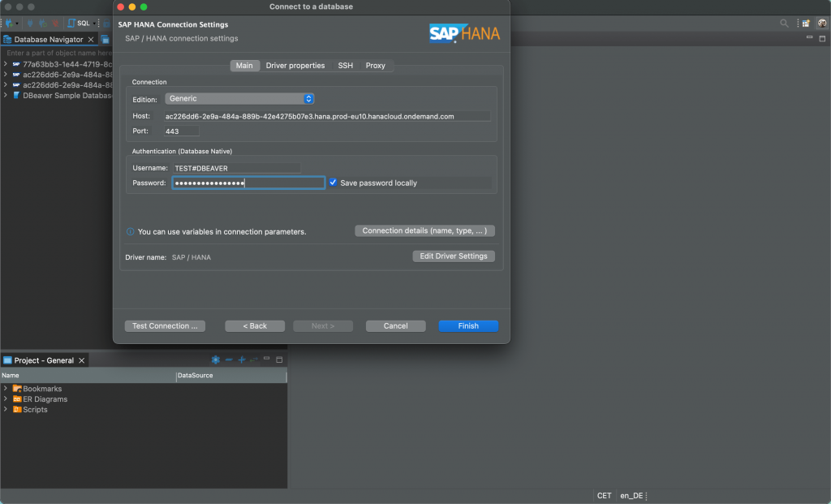Image resolution: width=831 pixels, height=504 pixels.
Task: Click the search magnifier icon in the main toolbar
Action: (x=785, y=24)
